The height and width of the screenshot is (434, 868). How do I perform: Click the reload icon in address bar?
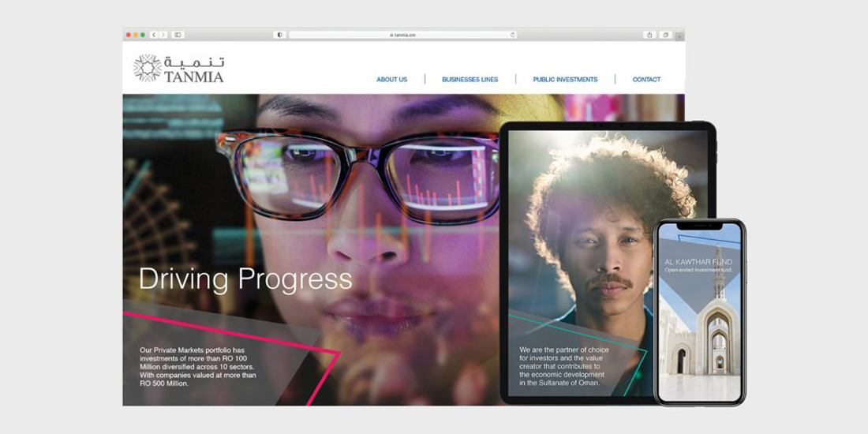click(513, 35)
